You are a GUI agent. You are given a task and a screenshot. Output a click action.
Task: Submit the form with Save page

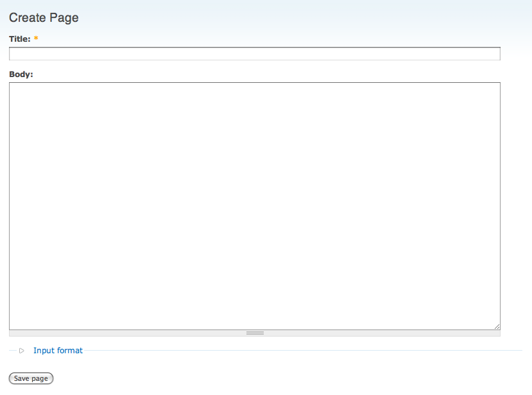point(30,378)
